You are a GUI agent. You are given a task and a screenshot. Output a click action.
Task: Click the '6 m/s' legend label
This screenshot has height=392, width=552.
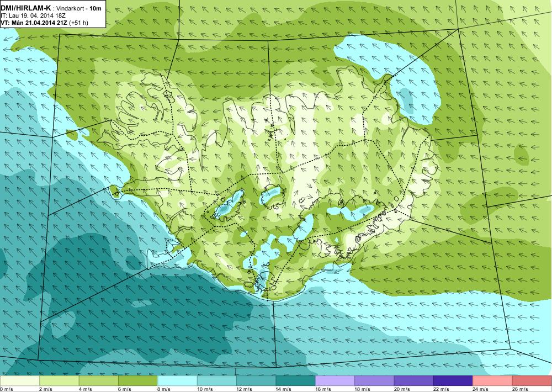point(125,389)
